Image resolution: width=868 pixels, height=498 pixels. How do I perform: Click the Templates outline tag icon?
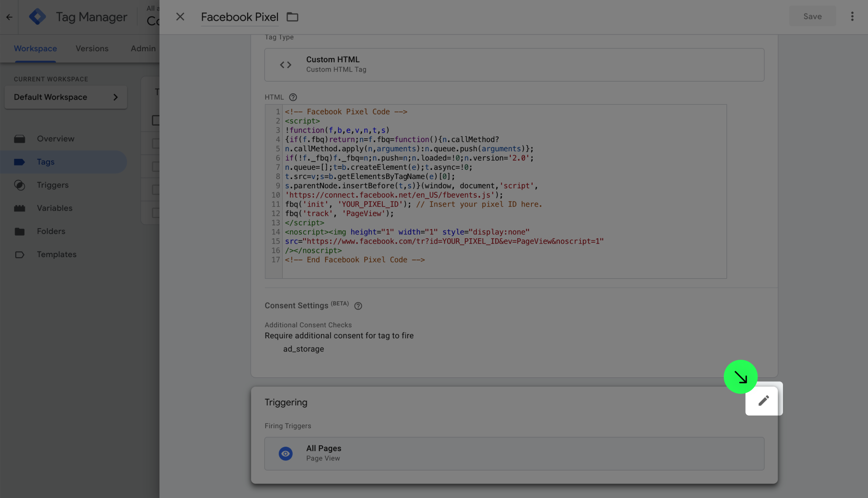(19, 254)
